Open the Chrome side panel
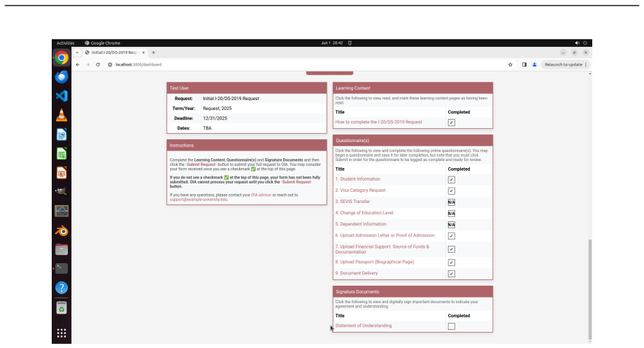This screenshot has height=348, width=644. click(524, 64)
